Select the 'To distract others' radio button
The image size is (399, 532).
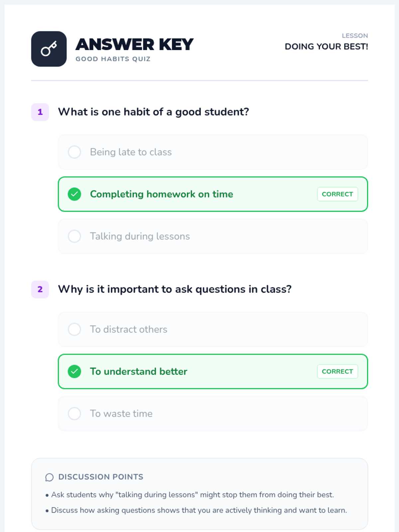pos(74,330)
